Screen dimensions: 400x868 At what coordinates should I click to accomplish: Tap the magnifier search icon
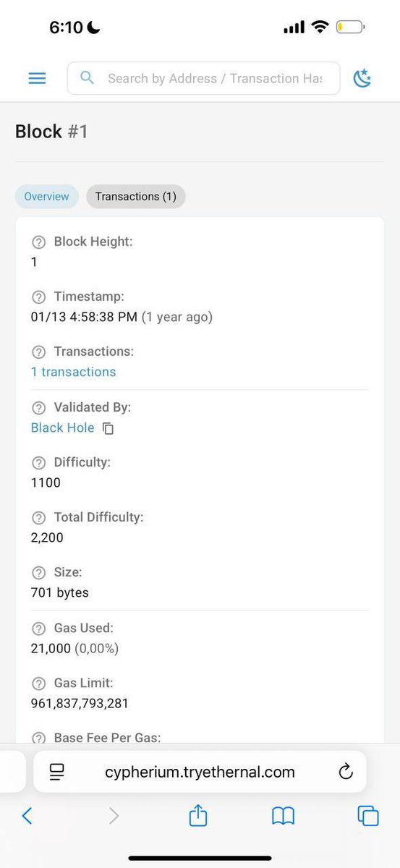click(x=88, y=77)
